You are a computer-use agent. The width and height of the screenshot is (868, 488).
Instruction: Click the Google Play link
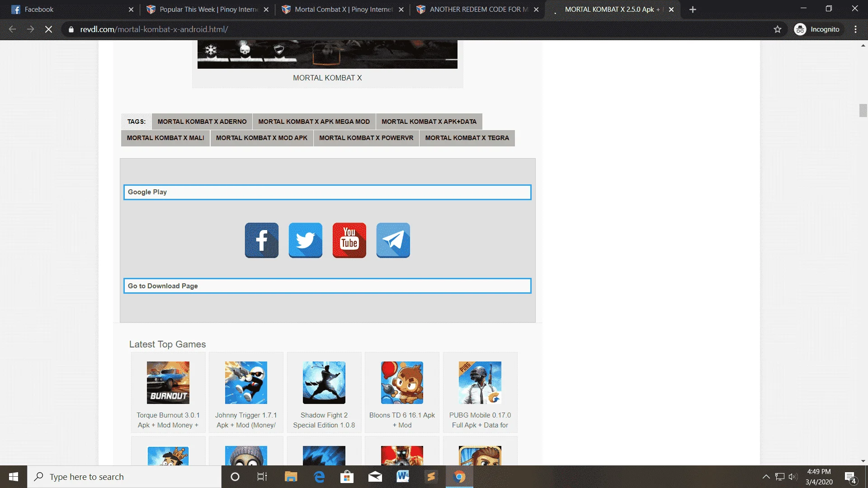[x=327, y=192]
